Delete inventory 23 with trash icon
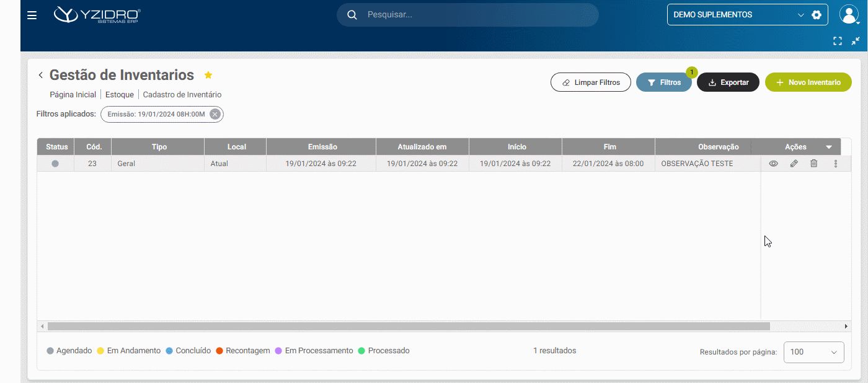This screenshot has height=383, width=868. coord(814,164)
